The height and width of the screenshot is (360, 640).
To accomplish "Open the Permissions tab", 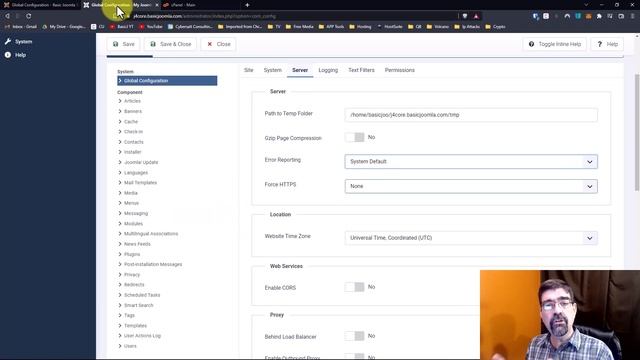I will coord(400,70).
